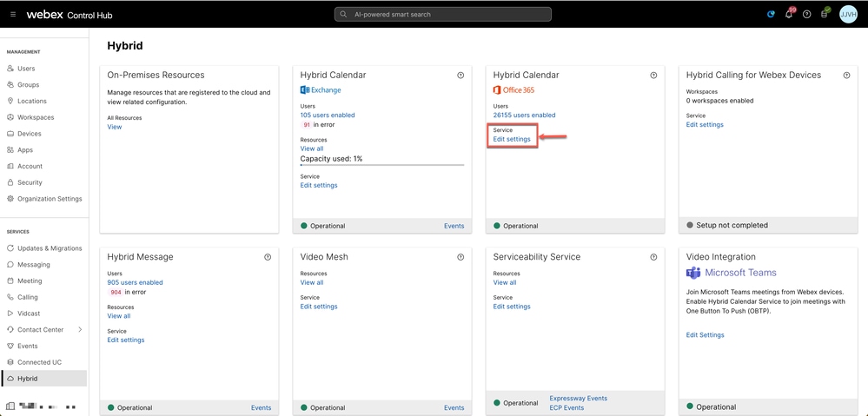This screenshot has width=868, height=416.
Task: Click the Workspaces sidebar icon
Action: coord(10,117)
